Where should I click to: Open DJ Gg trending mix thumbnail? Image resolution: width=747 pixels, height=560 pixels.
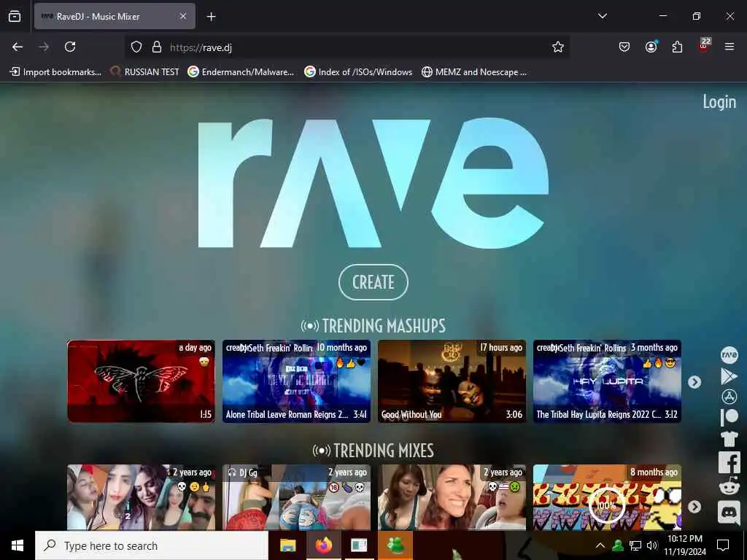[x=296, y=497]
